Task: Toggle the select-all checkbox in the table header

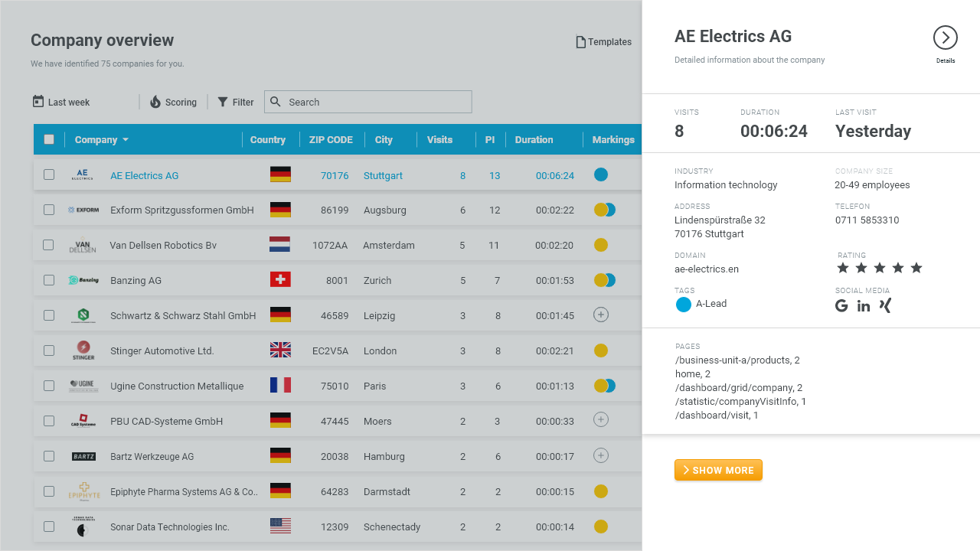Action: pos(49,139)
